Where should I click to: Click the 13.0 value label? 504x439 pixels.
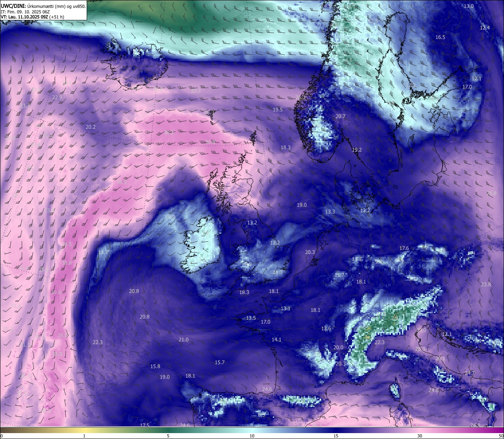(x=469, y=6)
